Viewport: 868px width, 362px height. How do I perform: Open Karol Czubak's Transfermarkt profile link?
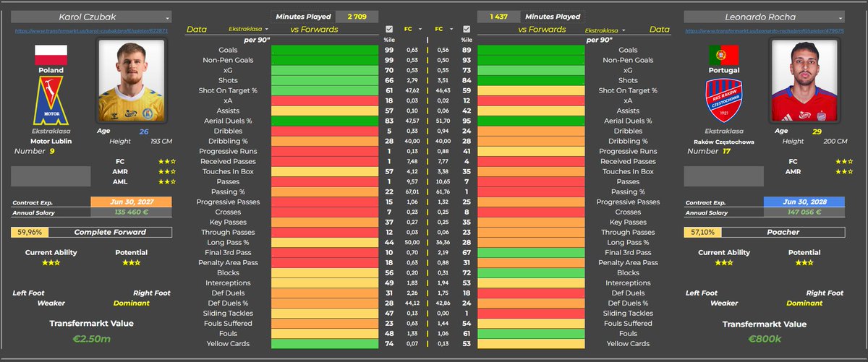pyautogui.click(x=90, y=31)
